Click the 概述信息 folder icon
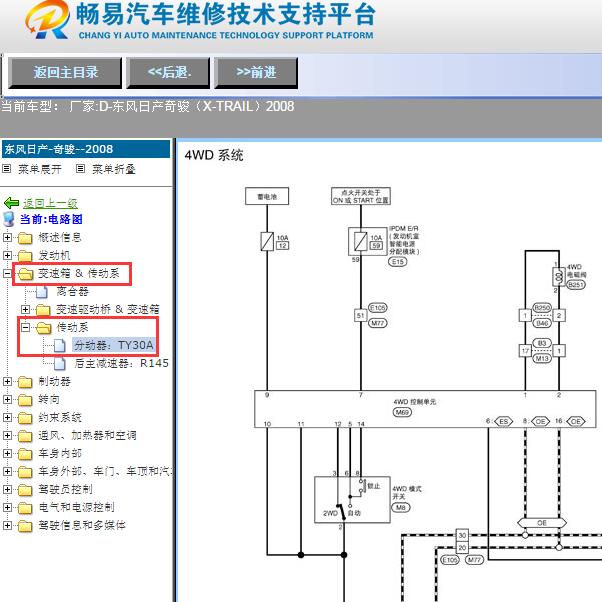This screenshot has width=602, height=602. tap(25, 238)
